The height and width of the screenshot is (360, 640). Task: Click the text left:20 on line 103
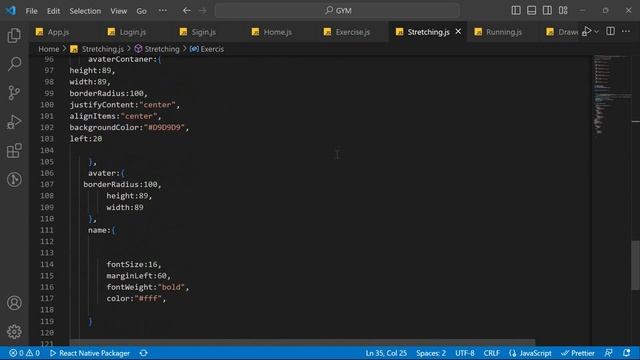pyautogui.click(x=86, y=139)
